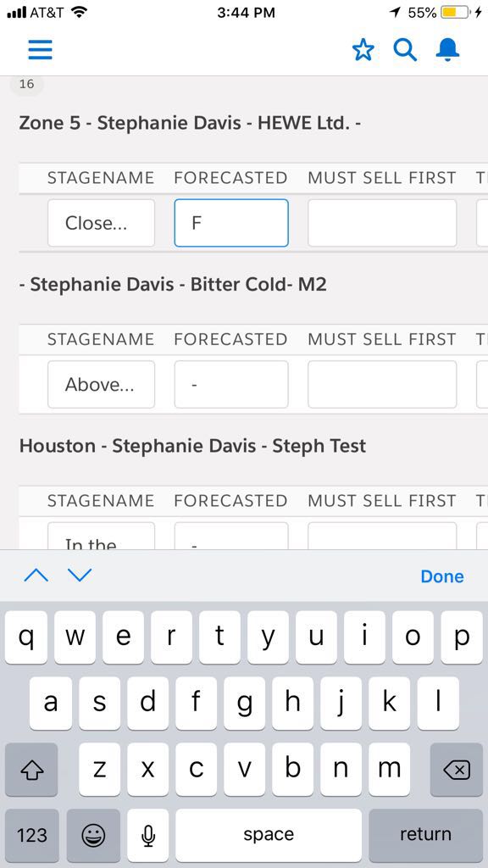Image resolution: width=488 pixels, height=868 pixels.
Task: Tap the return key
Action: pyautogui.click(x=426, y=835)
